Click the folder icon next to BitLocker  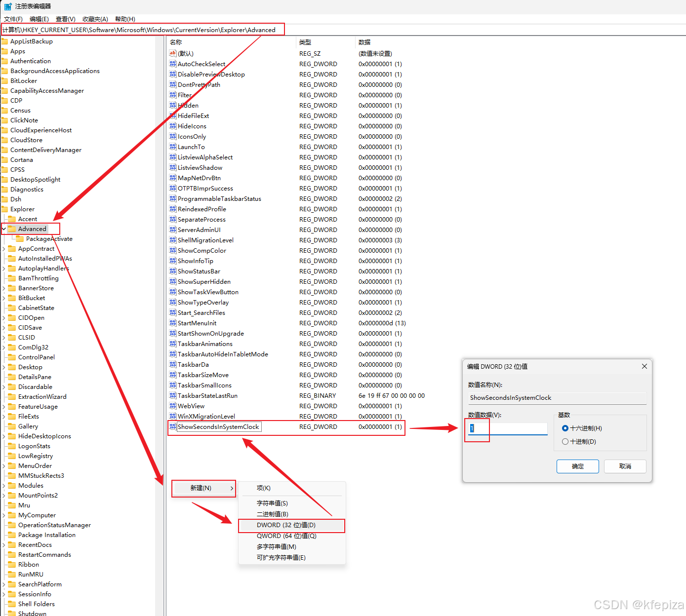pyautogui.click(x=4, y=81)
